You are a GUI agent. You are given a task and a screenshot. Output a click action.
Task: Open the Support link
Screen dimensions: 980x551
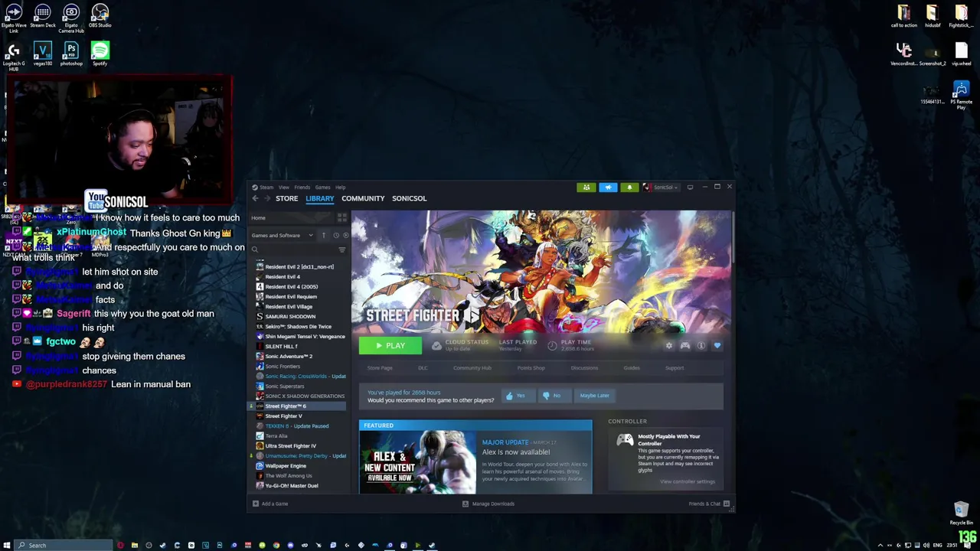point(675,368)
